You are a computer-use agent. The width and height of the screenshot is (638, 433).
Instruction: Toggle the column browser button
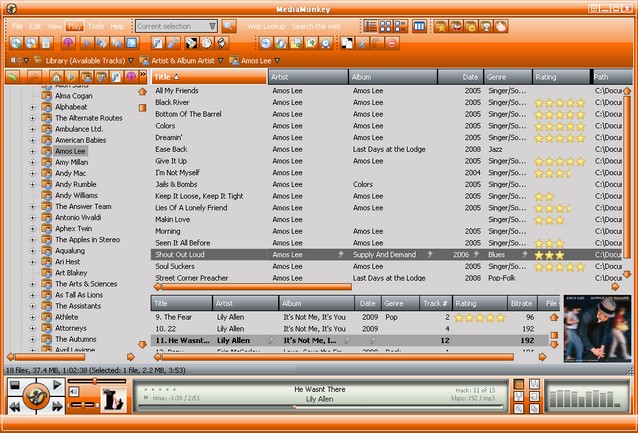pyautogui.click(x=419, y=26)
